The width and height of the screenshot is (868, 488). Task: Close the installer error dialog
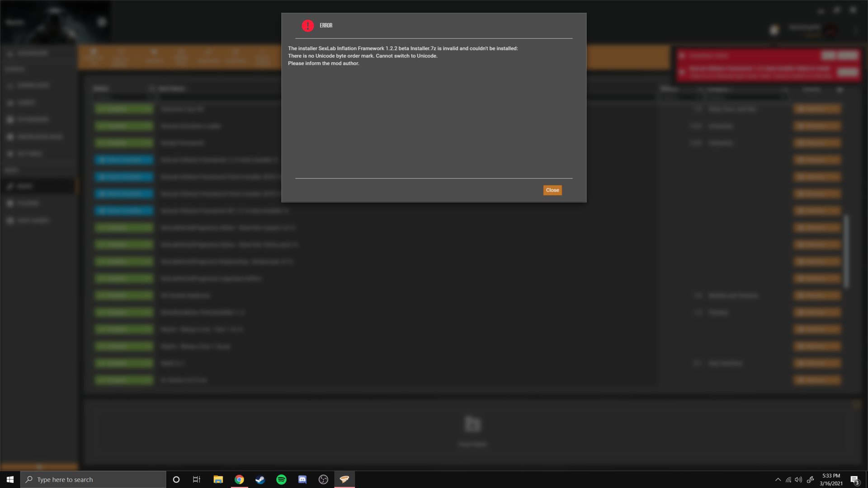pyautogui.click(x=552, y=190)
